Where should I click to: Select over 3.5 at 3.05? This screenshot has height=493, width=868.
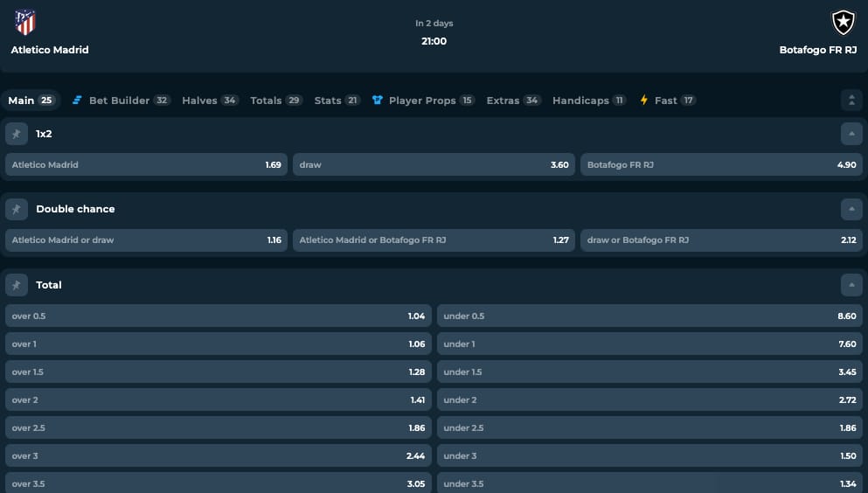219,483
